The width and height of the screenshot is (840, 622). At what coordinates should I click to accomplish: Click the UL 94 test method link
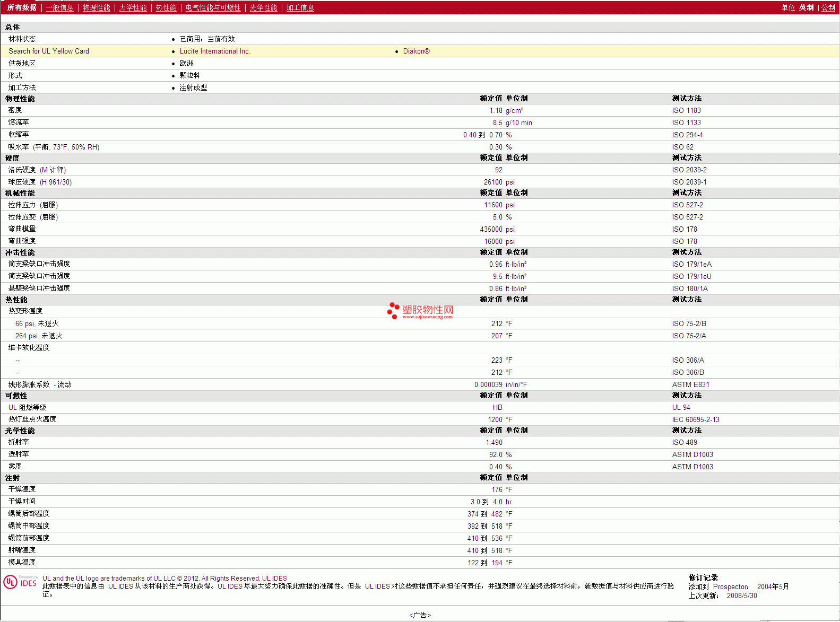pyautogui.click(x=681, y=407)
